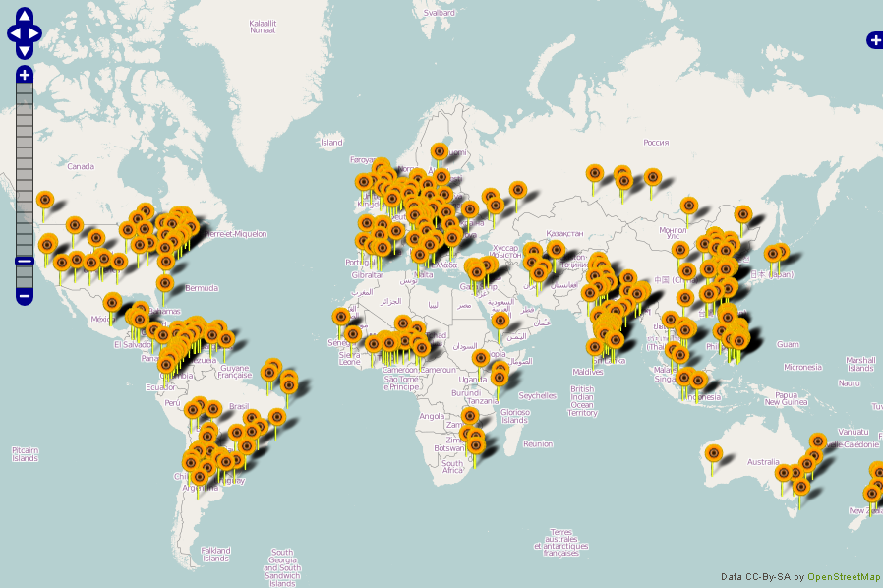Click the top of the zoom bar track

pyautogui.click(x=25, y=88)
